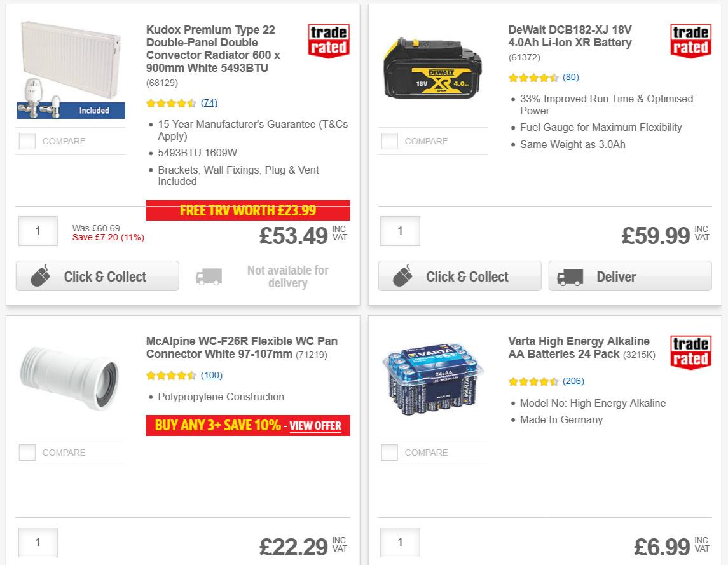Screen dimensions: 728x565
Task: Click the Trade Rated badge on the Kudox radiator
Action: [328, 40]
